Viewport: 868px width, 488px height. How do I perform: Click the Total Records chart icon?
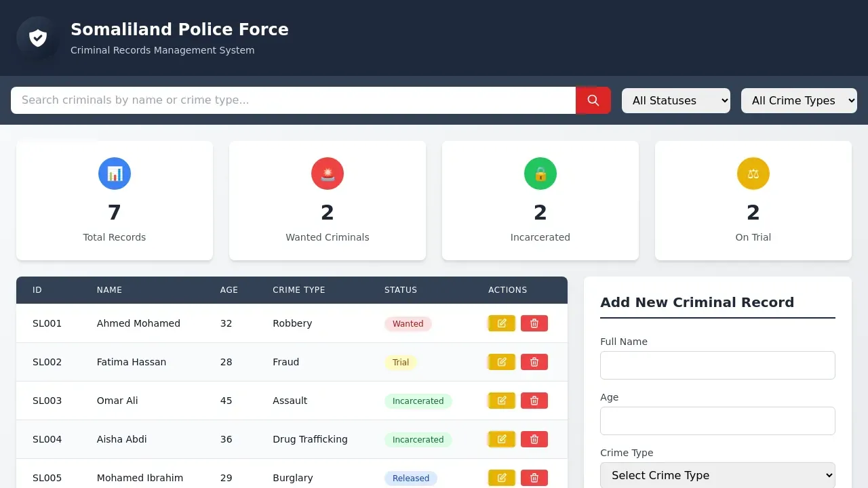tap(114, 174)
